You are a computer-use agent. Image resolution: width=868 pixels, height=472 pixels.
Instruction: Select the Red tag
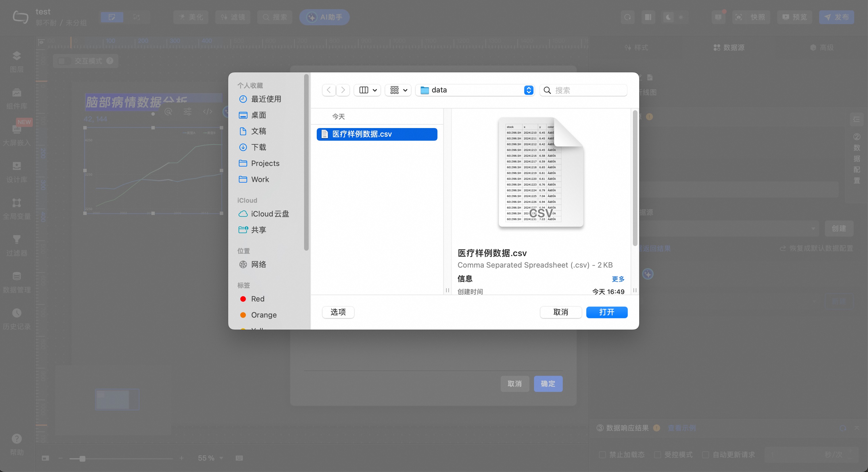(258, 299)
